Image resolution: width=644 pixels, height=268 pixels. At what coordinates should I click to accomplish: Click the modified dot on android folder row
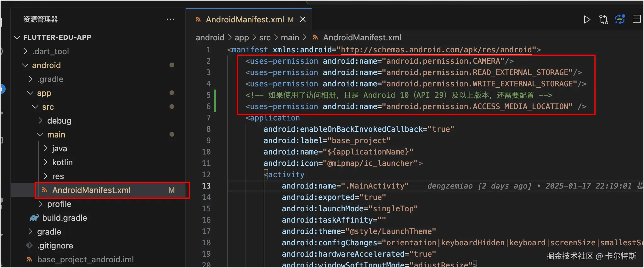(172, 65)
